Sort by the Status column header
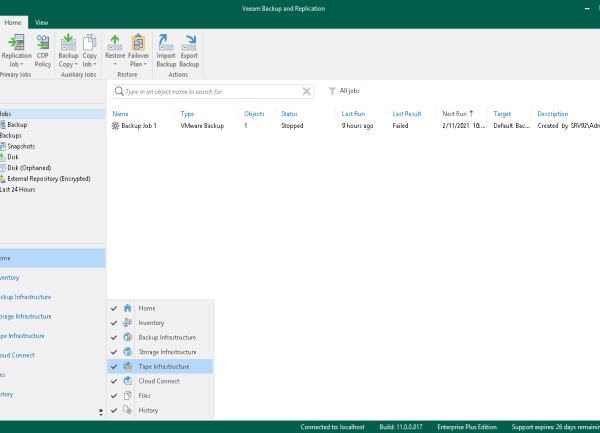The image size is (600, 433). pos(289,114)
